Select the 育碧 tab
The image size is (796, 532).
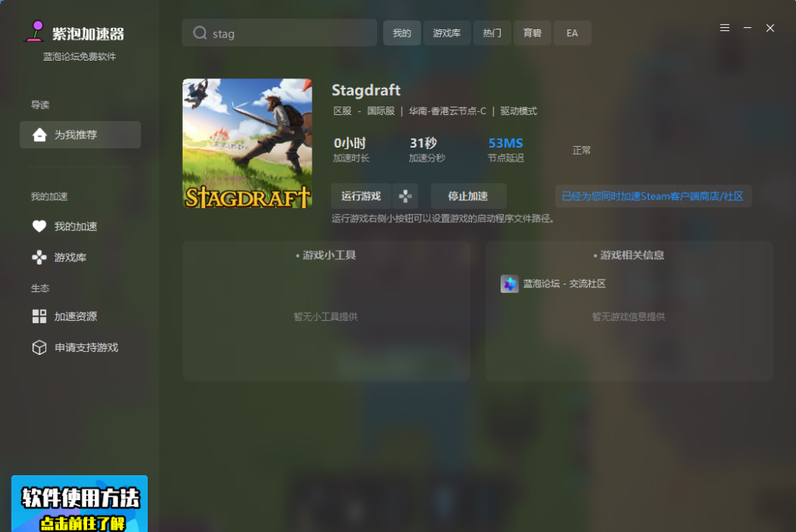532,33
